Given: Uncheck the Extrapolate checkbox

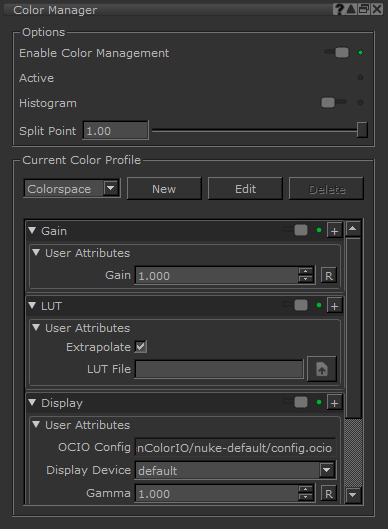Looking at the screenshot, I should [141, 346].
